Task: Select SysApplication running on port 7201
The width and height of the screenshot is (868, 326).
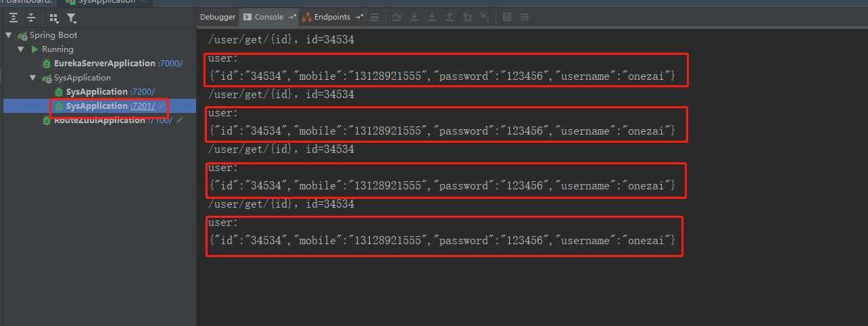Action: pyautogui.click(x=97, y=106)
